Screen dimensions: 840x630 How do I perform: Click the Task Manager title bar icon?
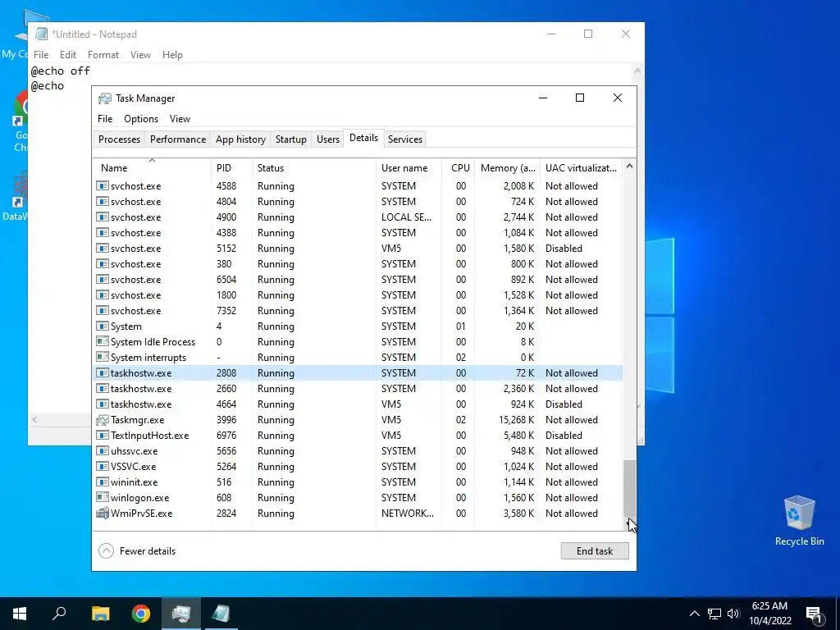[105, 98]
